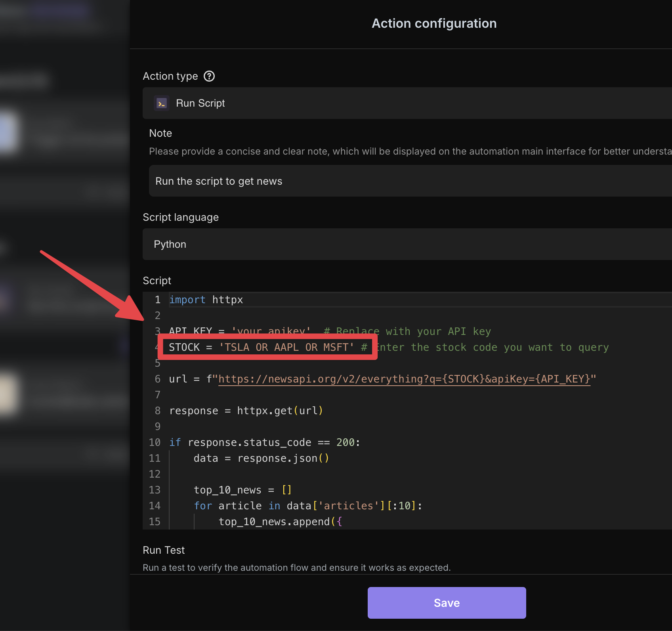Click the Action type help icon
The image size is (672, 631).
pyautogui.click(x=209, y=76)
